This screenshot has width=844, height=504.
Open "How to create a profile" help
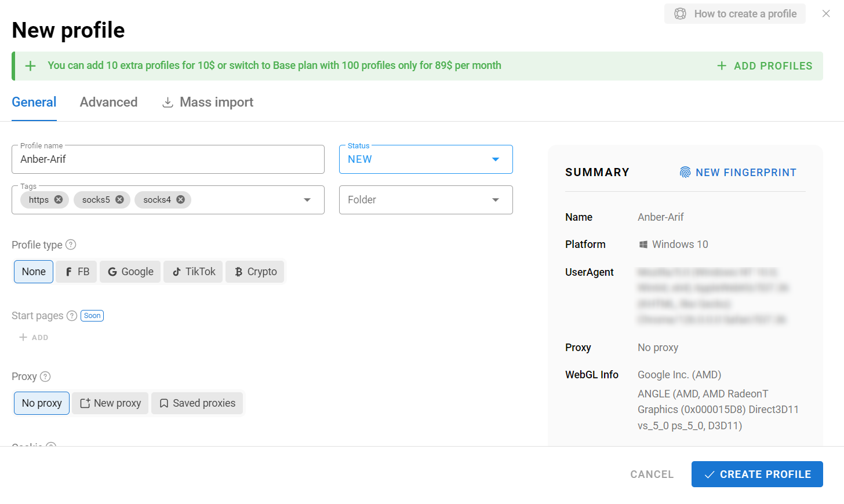point(734,13)
